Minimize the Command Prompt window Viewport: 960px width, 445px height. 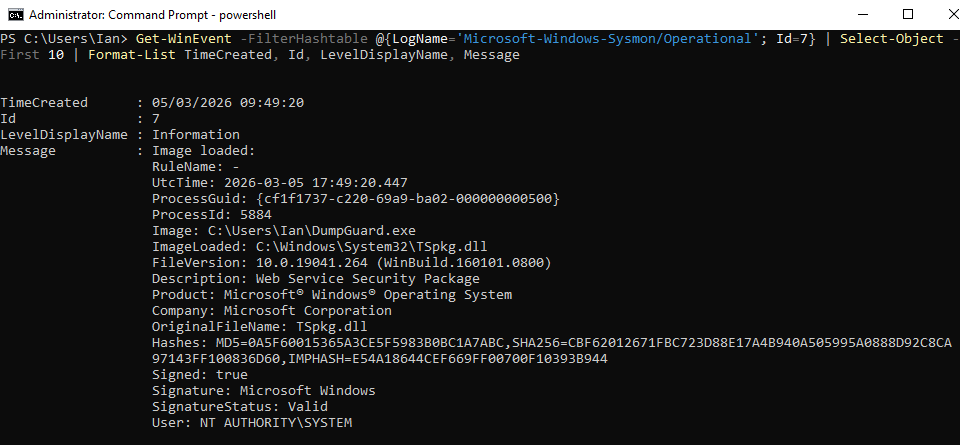(x=861, y=14)
